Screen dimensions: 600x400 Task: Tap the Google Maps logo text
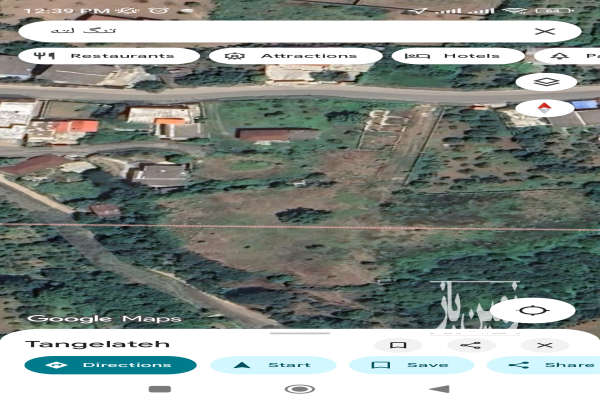[x=104, y=318]
